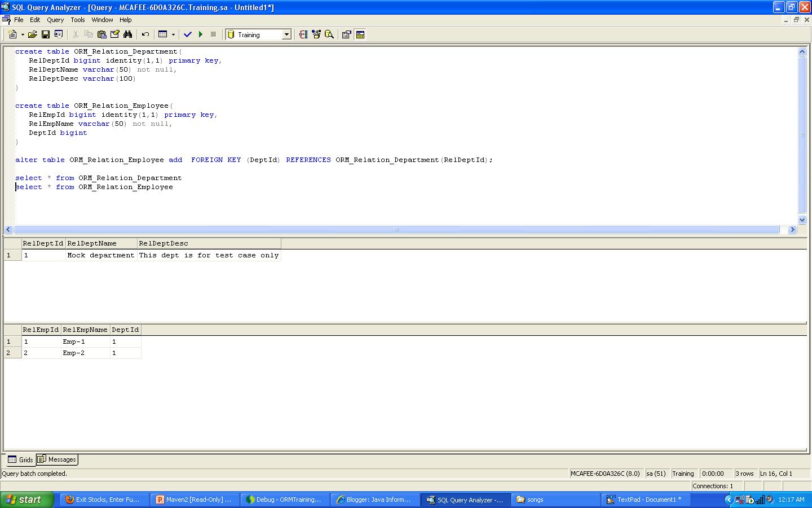Click the Execute Mode grid icon
Screen dimensions: 812x508
point(163,34)
